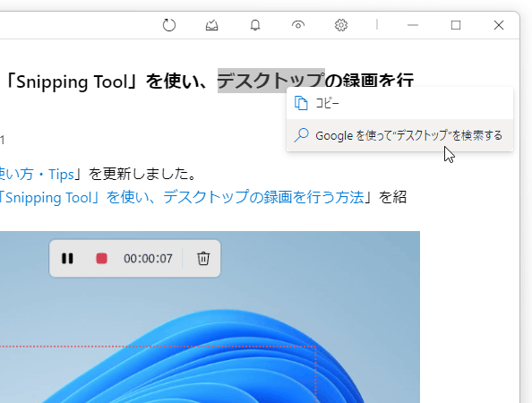This screenshot has width=532, height=403.
Task: Click highlighted デスクトップ text in heading
Action: pos(271,81)
